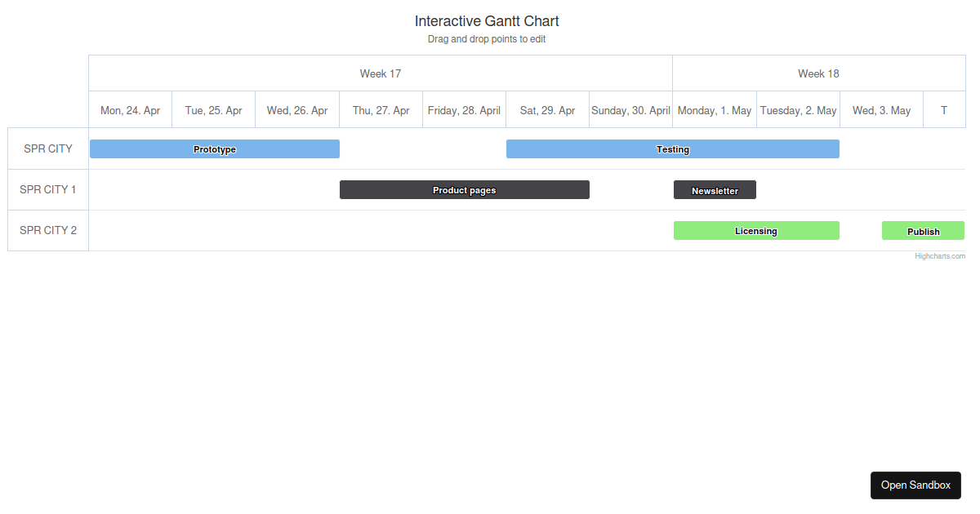Click the SPR CITY row label

[47, 148]
